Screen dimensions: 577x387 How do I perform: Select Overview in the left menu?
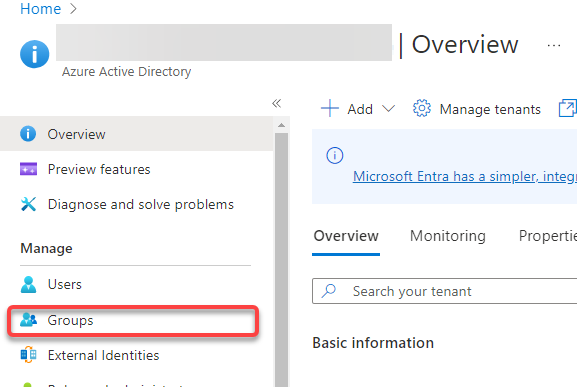[137, 134]
